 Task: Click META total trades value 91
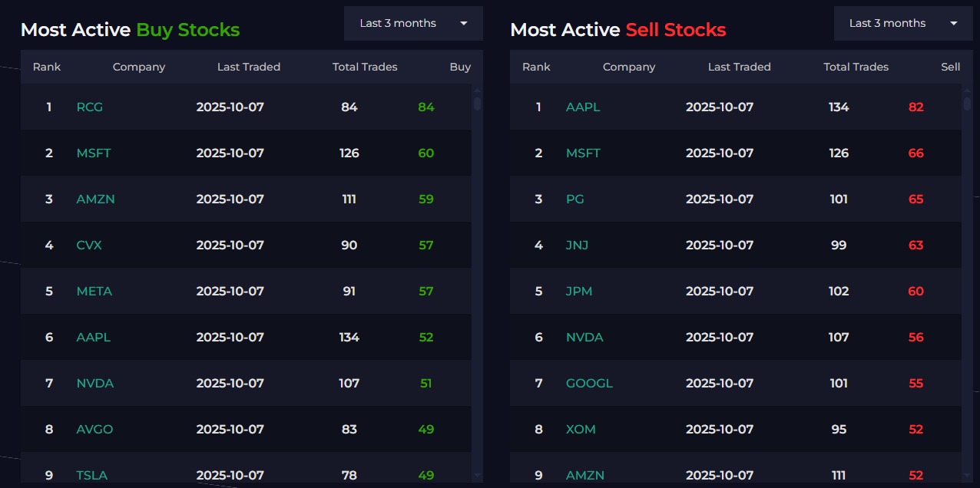(349, 291)
